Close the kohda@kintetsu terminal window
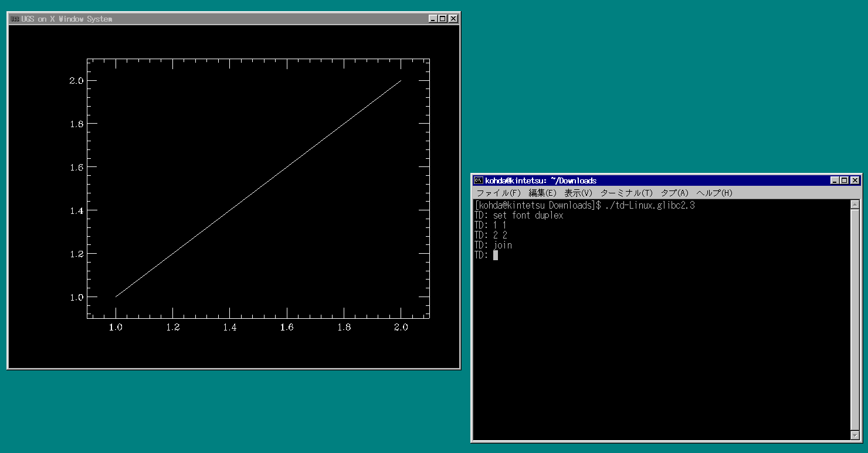The width and height of the screenshot is (868, 453). coord(855,180)
